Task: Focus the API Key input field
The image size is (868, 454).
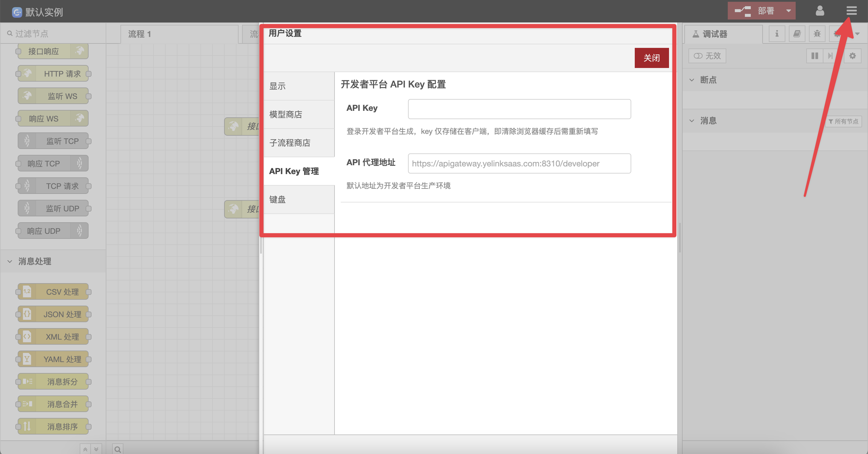Action: point(519,109)
